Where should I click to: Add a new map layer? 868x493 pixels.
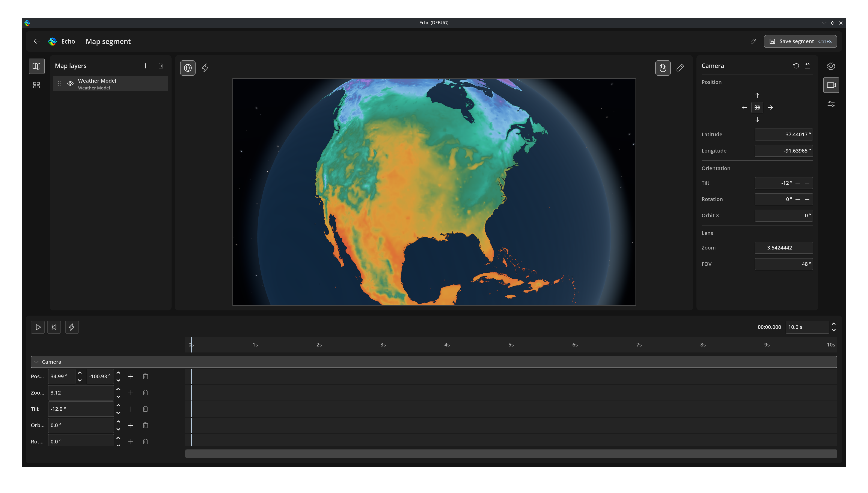pyautogui.click(x=145, y=66)
